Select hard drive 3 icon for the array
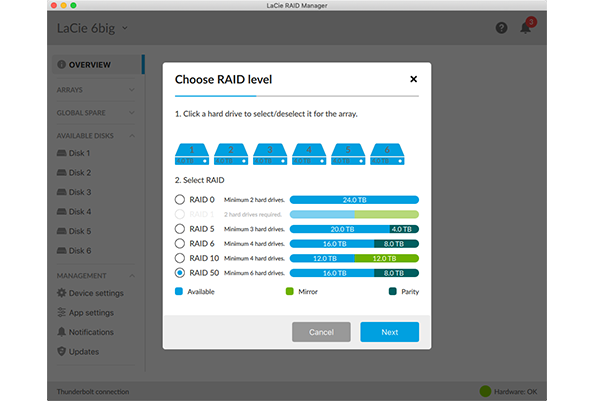594x401 pixels. 270,154
